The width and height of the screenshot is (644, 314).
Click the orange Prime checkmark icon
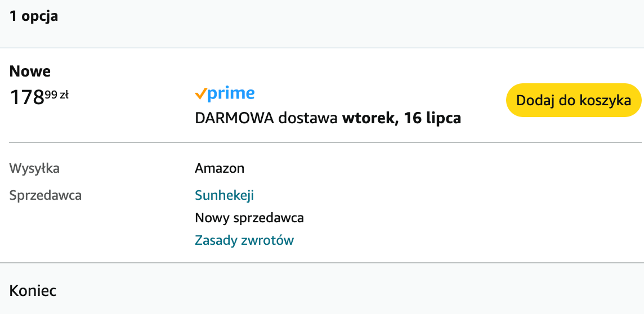[x=200, y=95]
